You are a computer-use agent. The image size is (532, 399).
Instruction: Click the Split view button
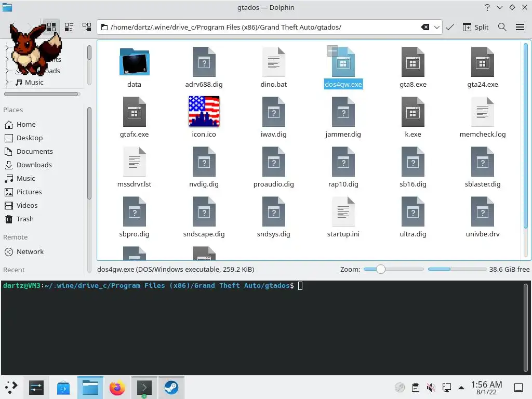click(x=475, y=27)
